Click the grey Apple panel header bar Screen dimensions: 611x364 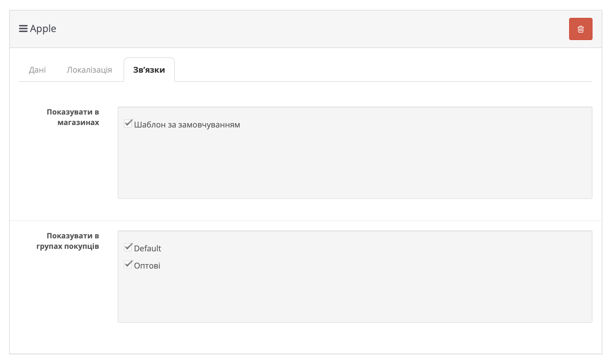pos(308,29)
